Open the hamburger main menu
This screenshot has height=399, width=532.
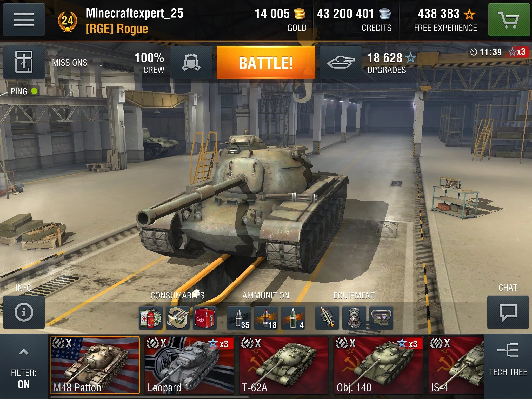24,20
